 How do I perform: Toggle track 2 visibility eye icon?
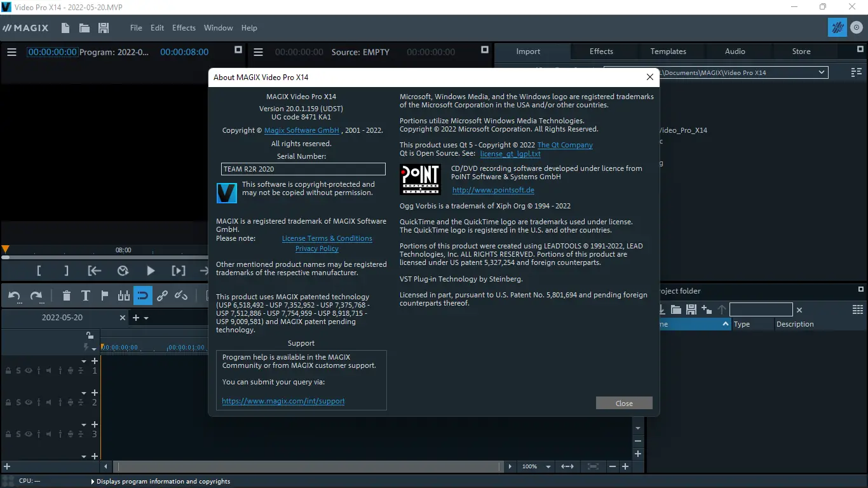(29, 403)
